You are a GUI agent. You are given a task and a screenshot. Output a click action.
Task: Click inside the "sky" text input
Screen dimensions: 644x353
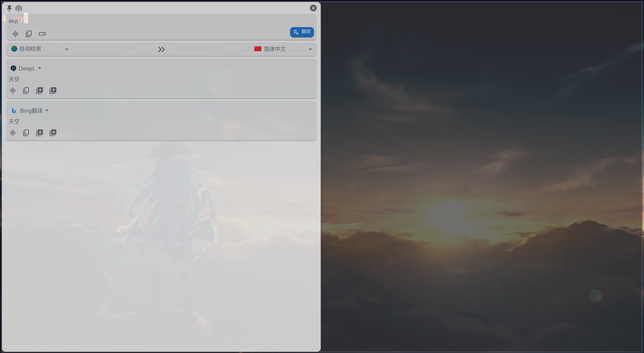[13, 20]
